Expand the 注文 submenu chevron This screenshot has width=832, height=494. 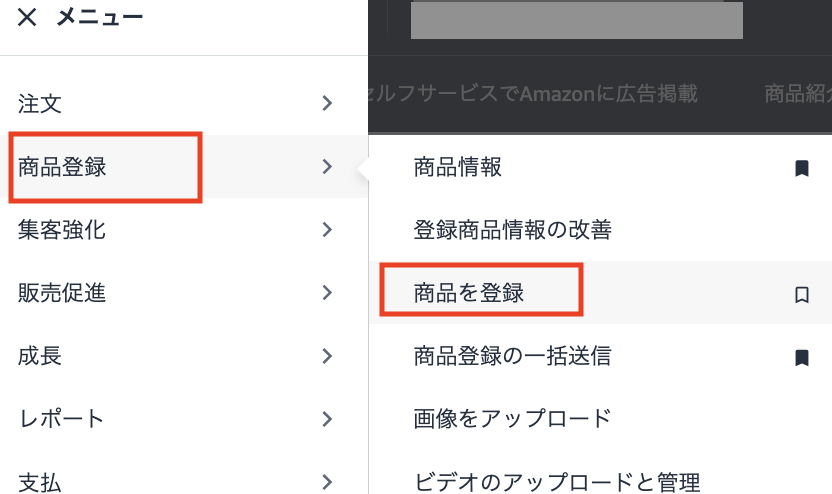click(x=327, y=102)
